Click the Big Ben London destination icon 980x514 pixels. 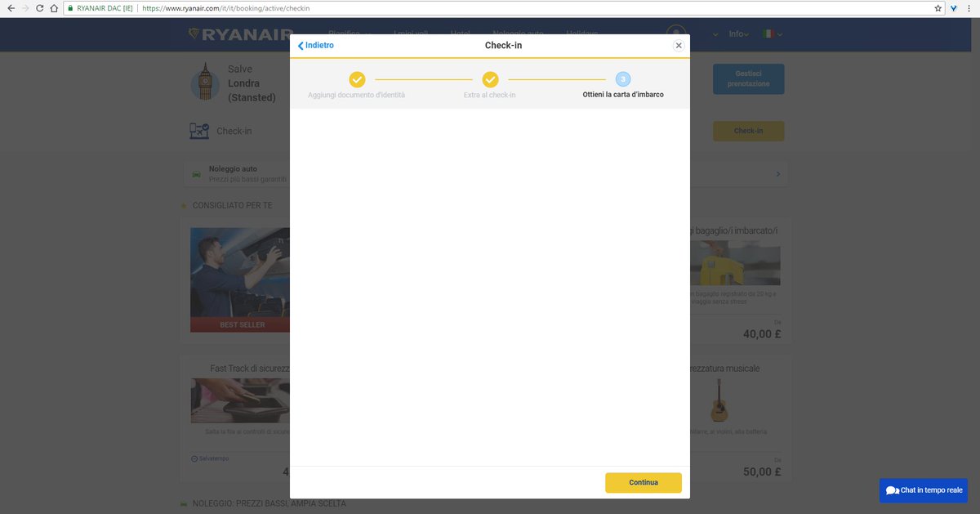point(204,82)
